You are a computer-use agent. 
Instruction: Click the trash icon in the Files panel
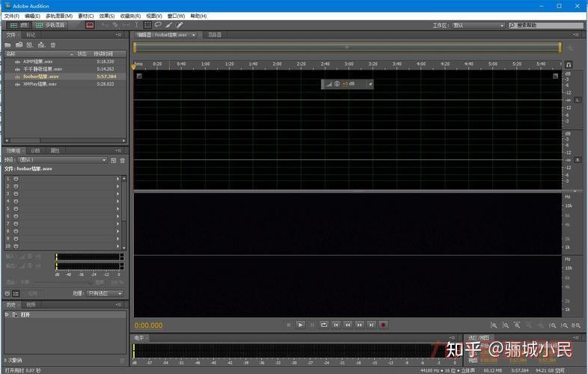point(53,45)
